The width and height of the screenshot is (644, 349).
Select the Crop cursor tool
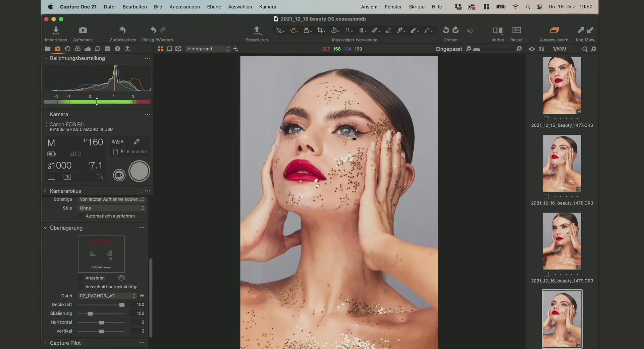[321, 31]
